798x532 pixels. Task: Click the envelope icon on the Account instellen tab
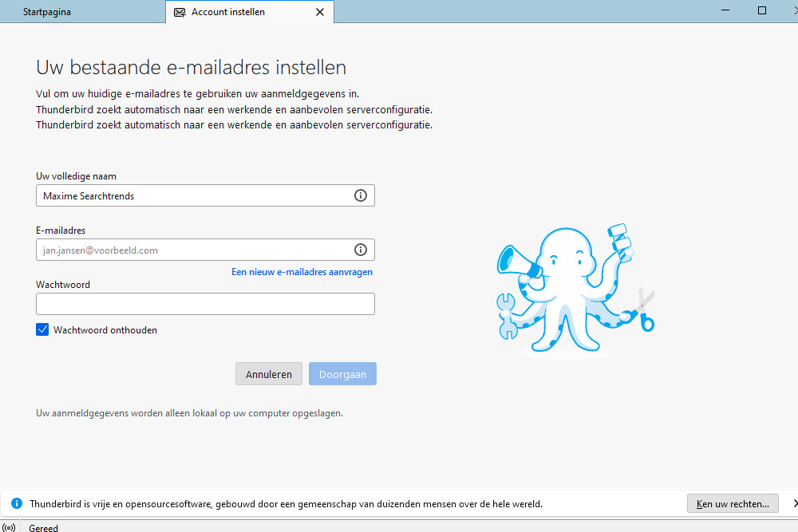pyautogui.click(x=180, y=12)
